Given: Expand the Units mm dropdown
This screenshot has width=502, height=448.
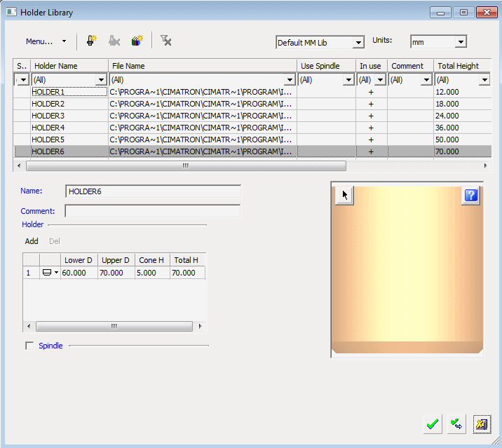Looking at the screenshot, I should 460,42.
